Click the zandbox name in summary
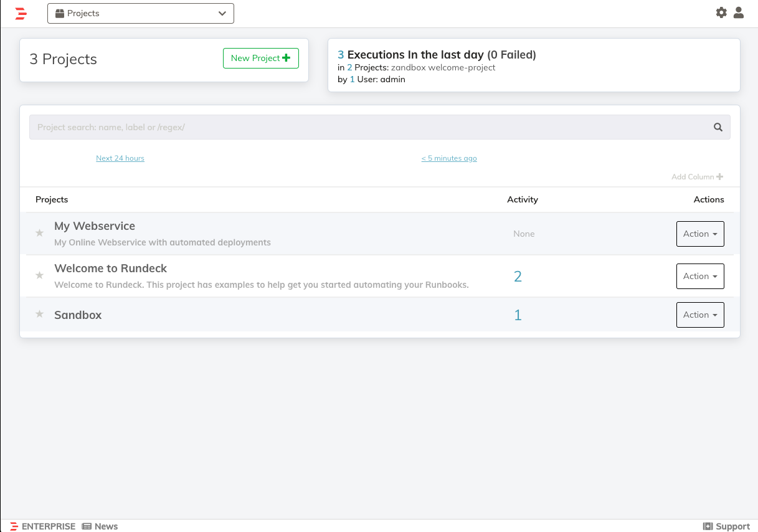Image resolution: width=758 pixels, height=532 pixels. coord(408,67)
